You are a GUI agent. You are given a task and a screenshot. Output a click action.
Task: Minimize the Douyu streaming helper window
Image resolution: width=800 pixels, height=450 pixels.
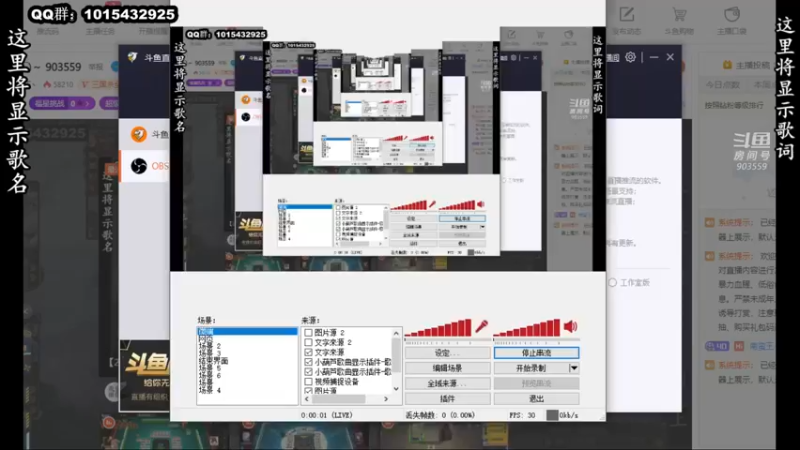coord(654,57)
